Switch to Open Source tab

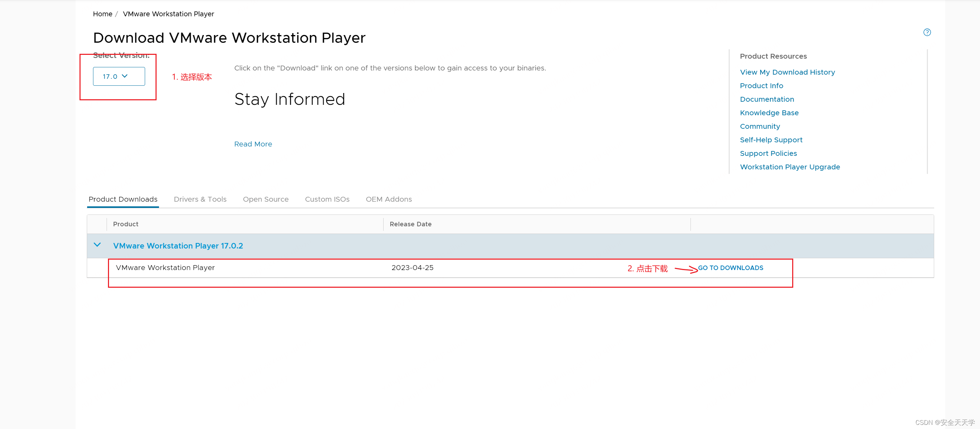coord(266,199)
